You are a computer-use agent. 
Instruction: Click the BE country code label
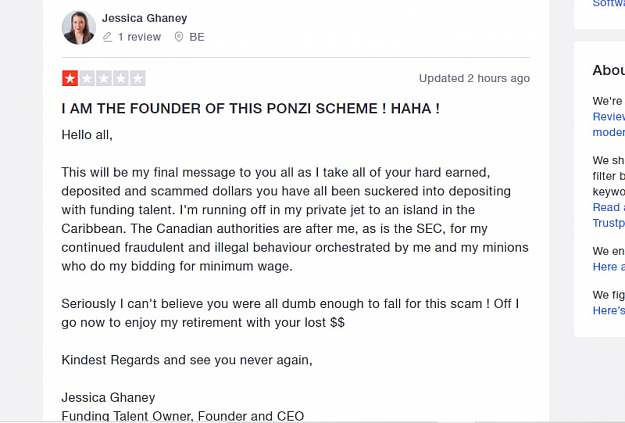197,37
